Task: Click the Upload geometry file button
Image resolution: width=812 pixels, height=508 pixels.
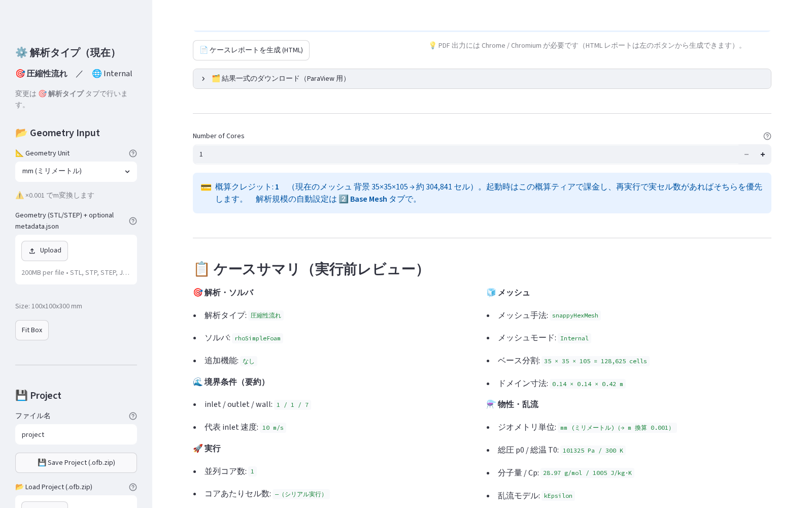Action: pos(45,251)
